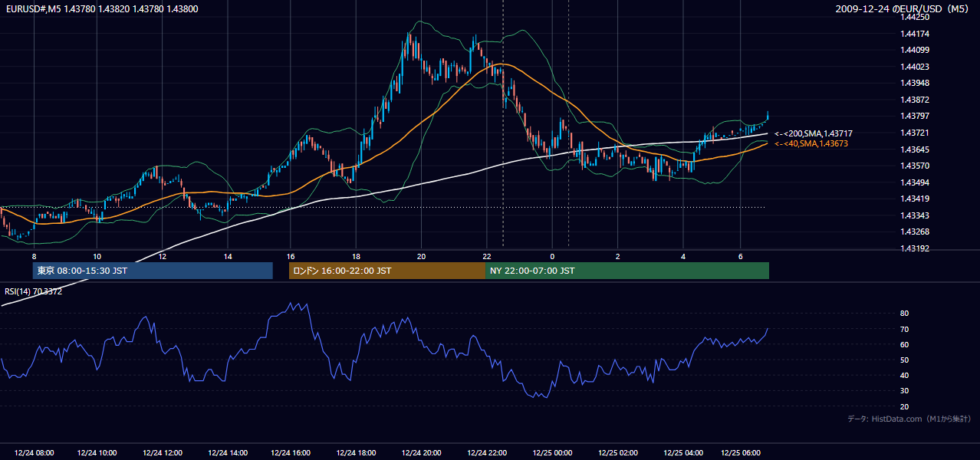Select the ロンドン 16:00-22:00 JST session bar
This screenshot has width=980, height=460.
[x=387, y=271]
